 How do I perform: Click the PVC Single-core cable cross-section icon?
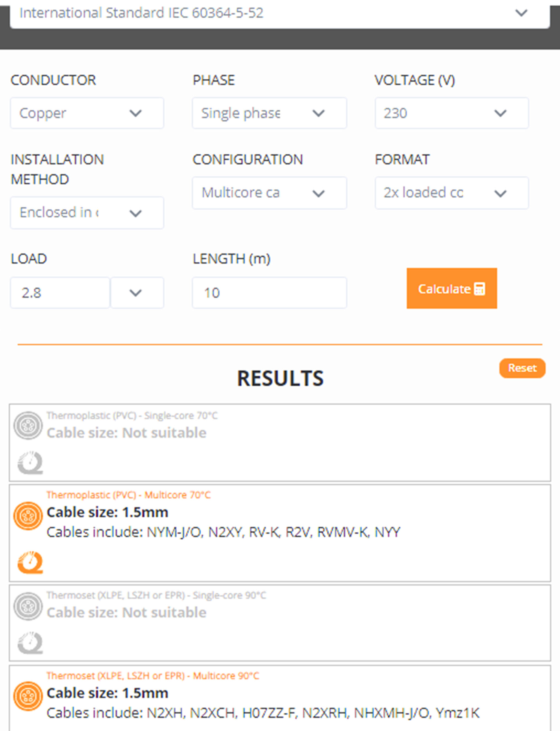coord(28,426)
